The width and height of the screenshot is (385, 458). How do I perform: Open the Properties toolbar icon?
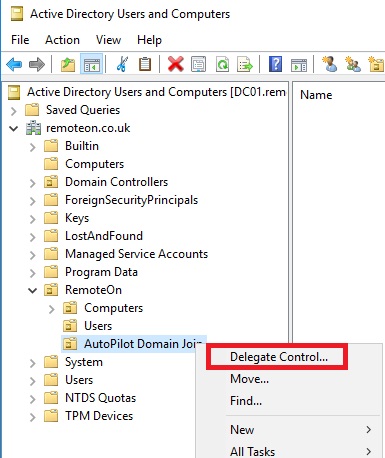tap(199, 64)
